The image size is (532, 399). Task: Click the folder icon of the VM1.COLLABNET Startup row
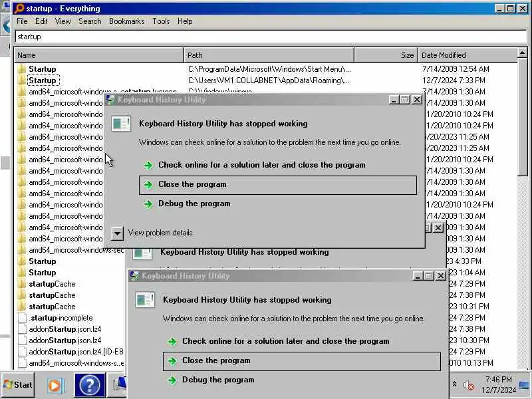pyautogui.click(x=22, y=80)
